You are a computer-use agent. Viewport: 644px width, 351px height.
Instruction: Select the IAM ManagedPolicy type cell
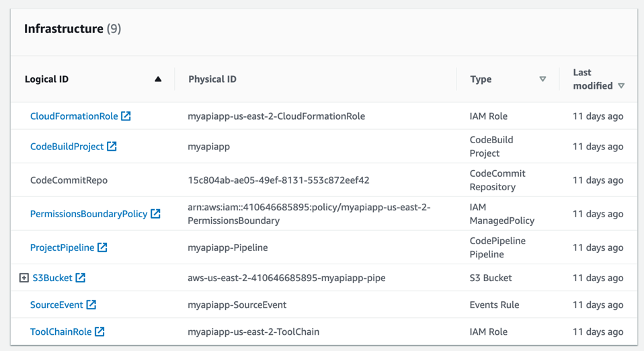[502, 214]
